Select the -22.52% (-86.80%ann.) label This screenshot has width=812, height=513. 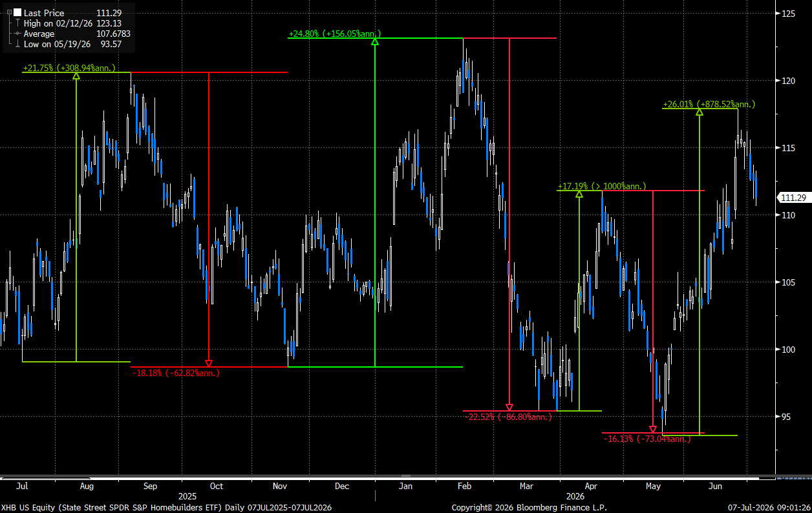(x=509, y=417)
